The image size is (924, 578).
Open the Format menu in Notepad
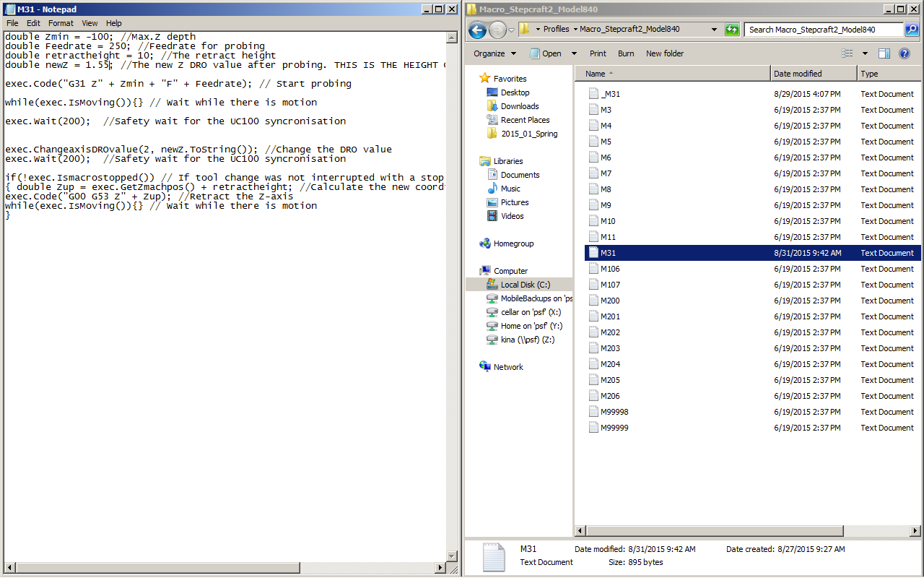pyautogui.click(x=61, y=23)
